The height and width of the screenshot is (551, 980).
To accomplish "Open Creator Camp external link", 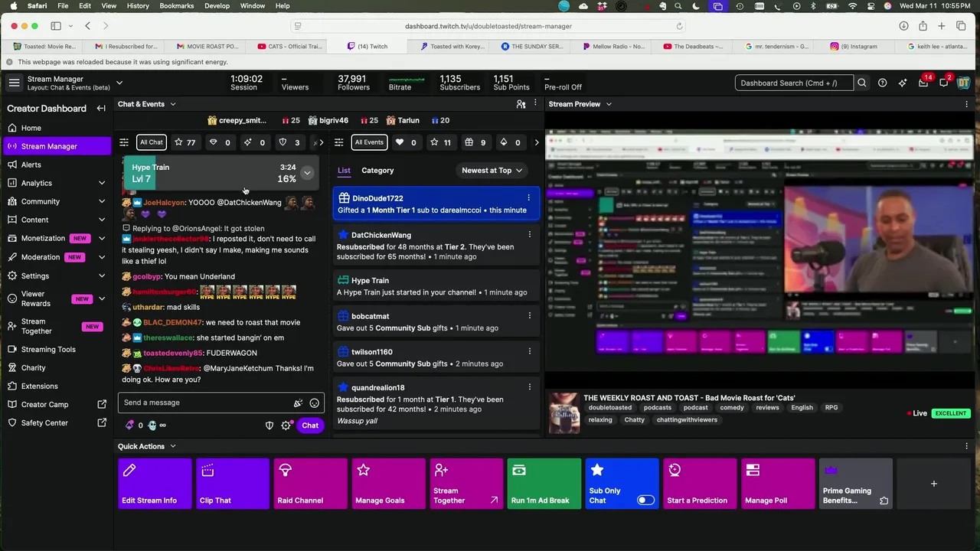I will click(57, 404).
